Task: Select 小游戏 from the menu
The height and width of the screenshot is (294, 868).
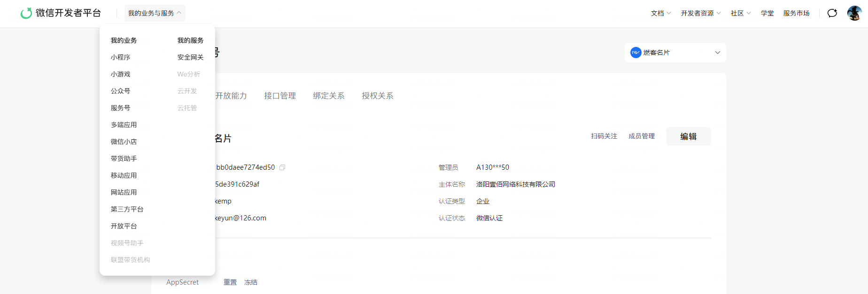Action: (x=121, y=74)
